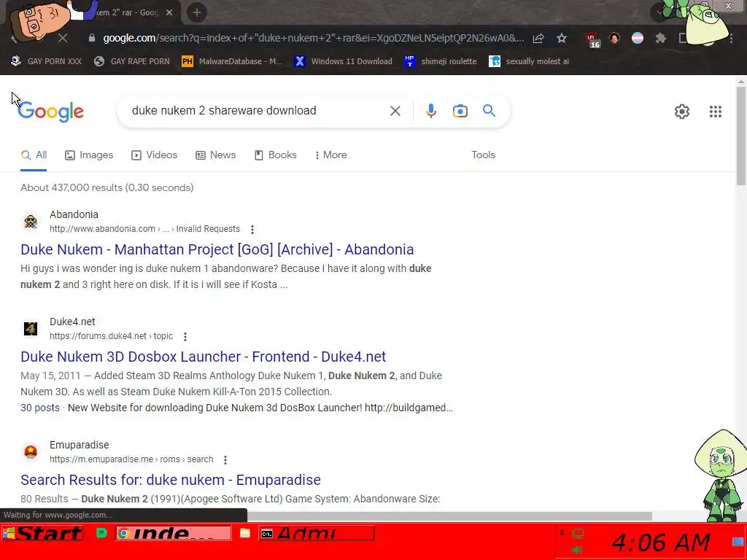Click the 4:06 AM taskbar clock
This screenshot has width=747, height=560.
(661, 542)
